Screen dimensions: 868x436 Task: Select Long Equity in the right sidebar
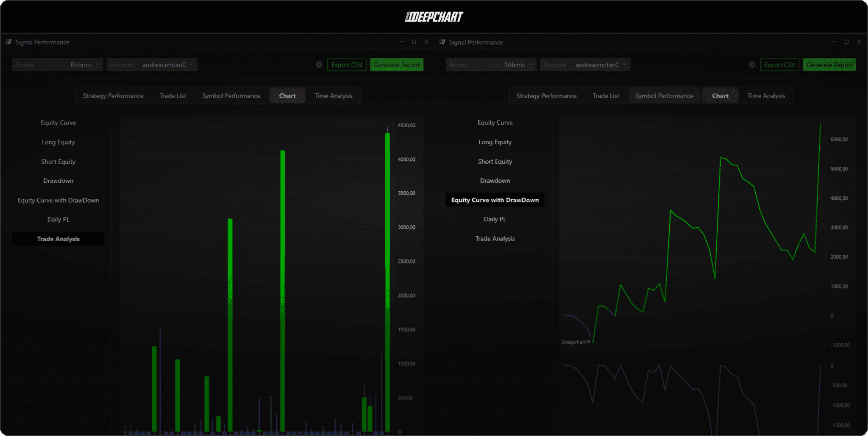pos(495,142)
